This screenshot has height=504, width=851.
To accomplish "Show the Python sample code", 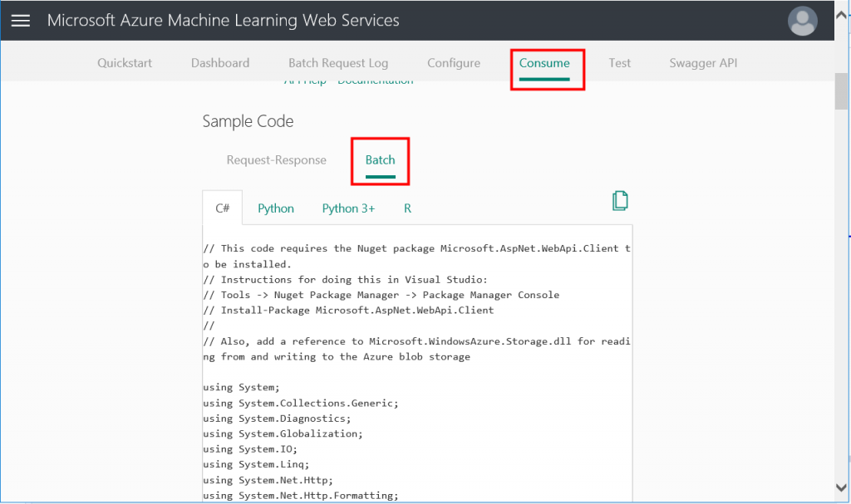I will click(x=276, y=209).
